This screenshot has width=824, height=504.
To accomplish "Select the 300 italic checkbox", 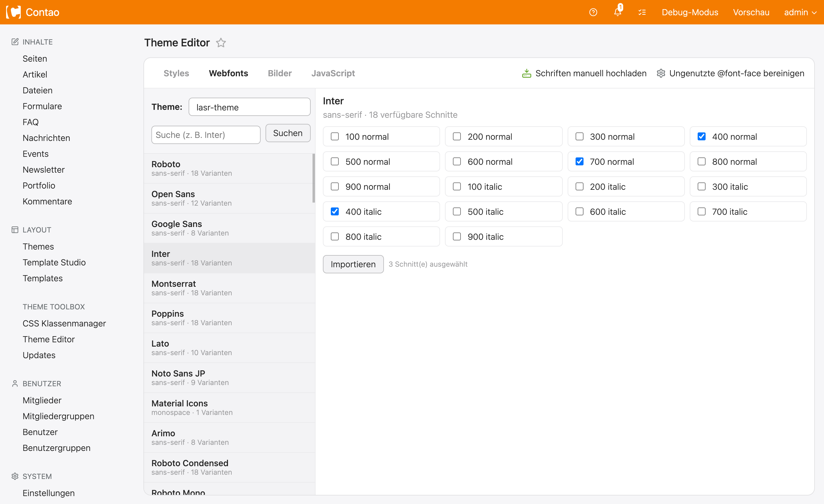I will point(701,186).
